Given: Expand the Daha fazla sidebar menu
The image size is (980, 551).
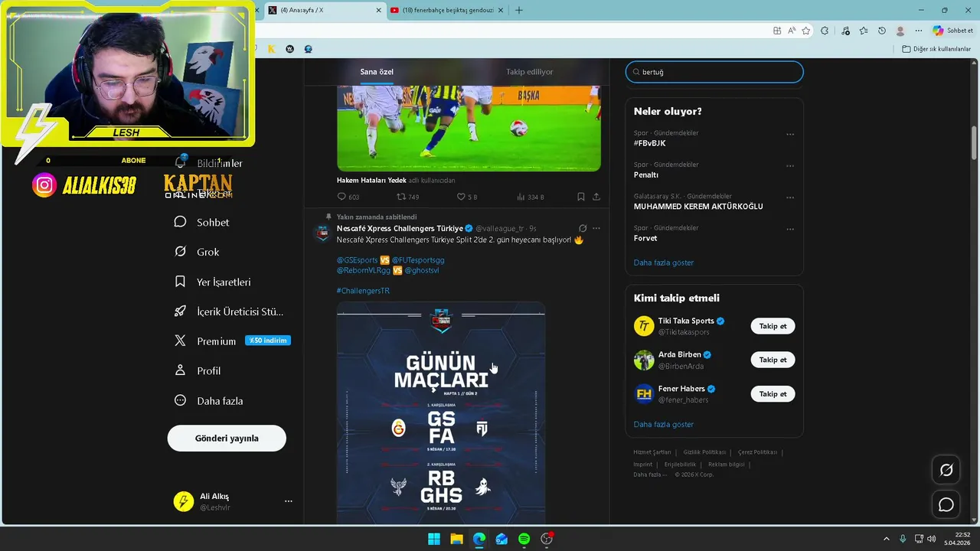Looking at the screenshot, I should [208, 400].
